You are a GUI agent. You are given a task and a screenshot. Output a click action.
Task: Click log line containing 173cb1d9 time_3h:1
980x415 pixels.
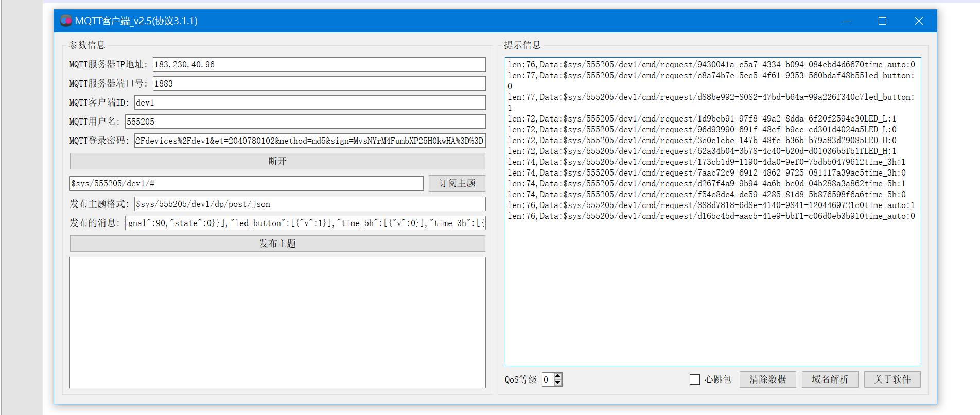(707, 162)
